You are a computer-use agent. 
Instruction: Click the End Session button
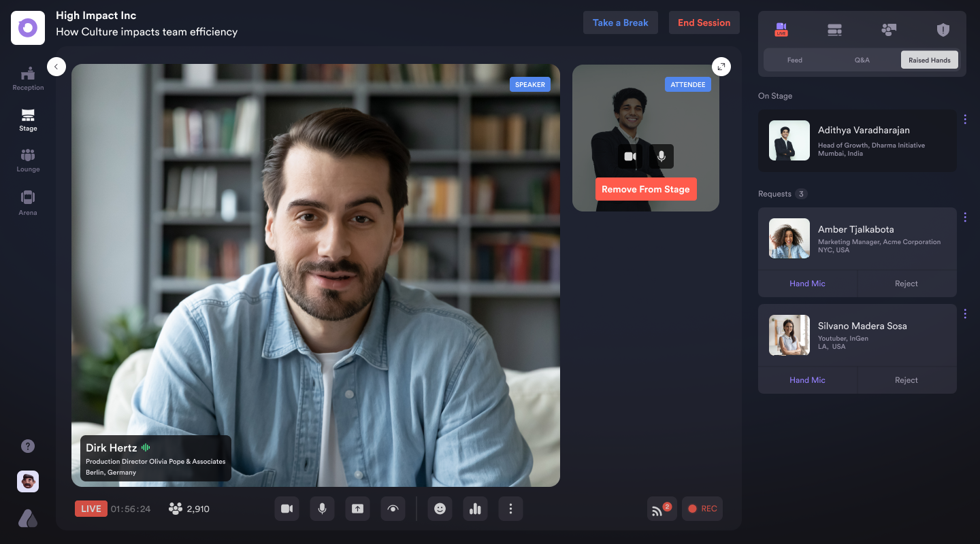point(704,22)
